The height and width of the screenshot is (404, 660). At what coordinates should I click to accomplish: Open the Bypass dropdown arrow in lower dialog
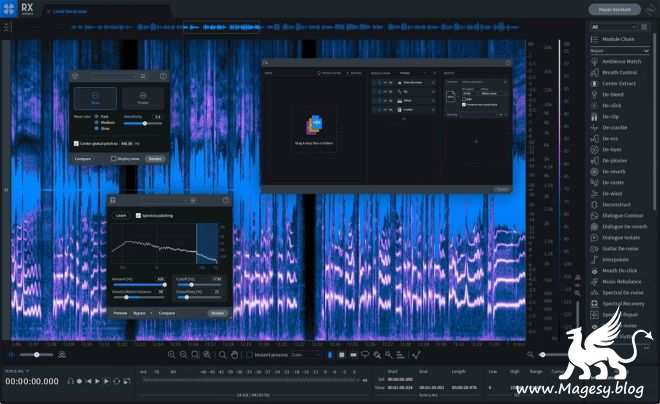151,314
